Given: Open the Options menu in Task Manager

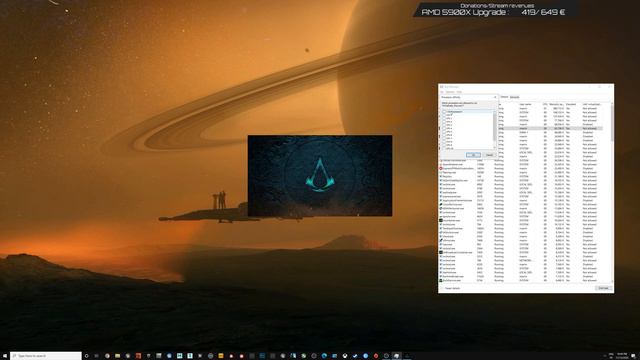Looking at the screenshot, I should [450, 92].
